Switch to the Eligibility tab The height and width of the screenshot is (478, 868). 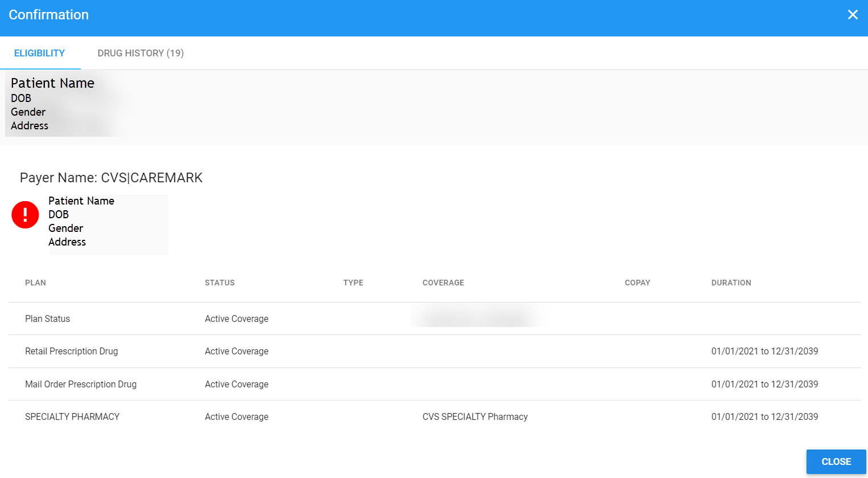click(39, 53)
